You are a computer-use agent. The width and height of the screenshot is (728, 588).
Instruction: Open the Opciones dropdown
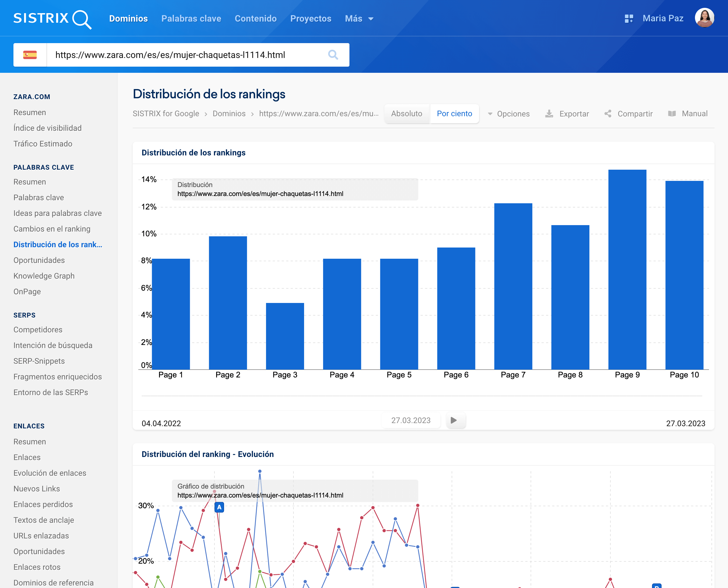(508, 114)
